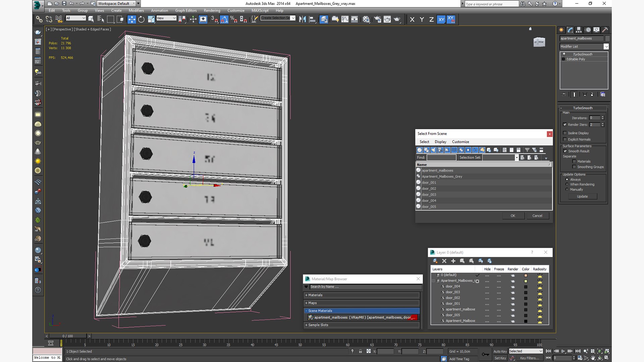Click the object color swatch beside the object name
The image size is (644, 362).
[x=607, y=39]
